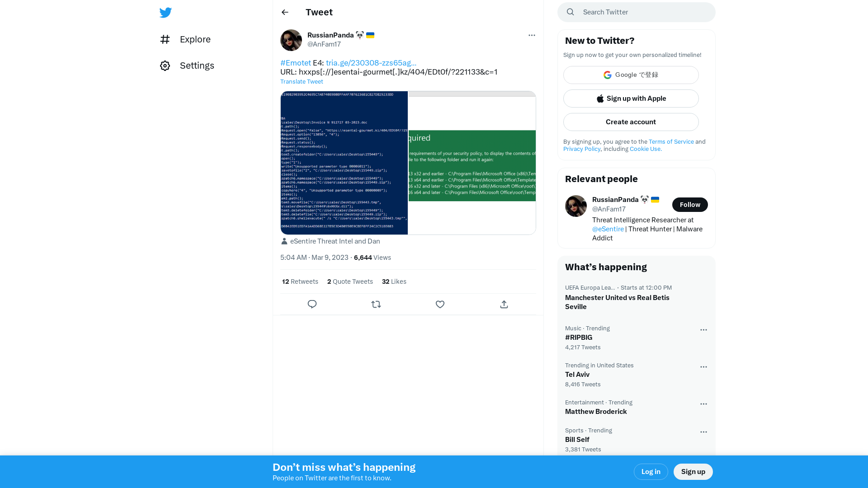868x488 pixels.
Task: Click the Settings gear icon in sidebar
Action: [x=165, y=65]
